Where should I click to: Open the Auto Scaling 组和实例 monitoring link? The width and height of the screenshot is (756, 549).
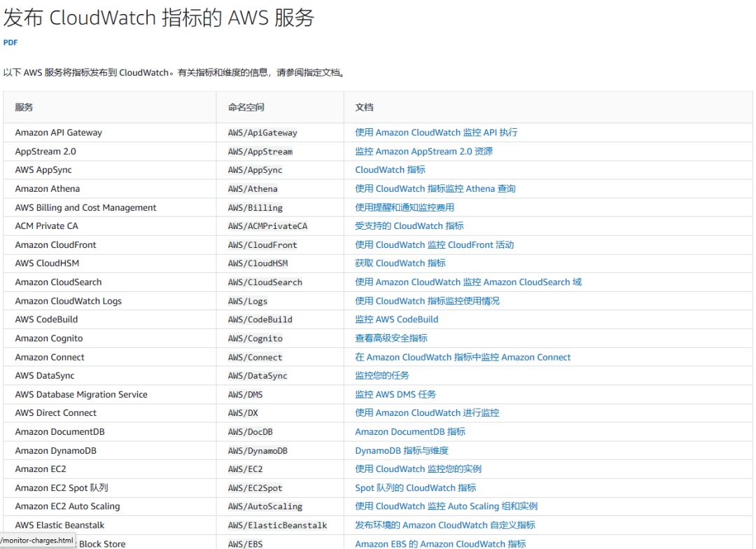[446, 506]
